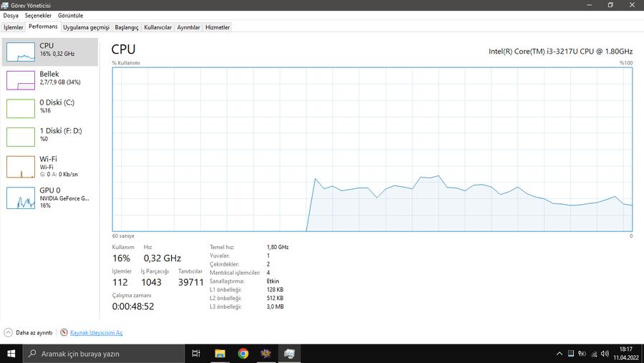This screenshot has height=363, width=644.
Task: Open the Başlangıç tab
Action: [127, 27]
